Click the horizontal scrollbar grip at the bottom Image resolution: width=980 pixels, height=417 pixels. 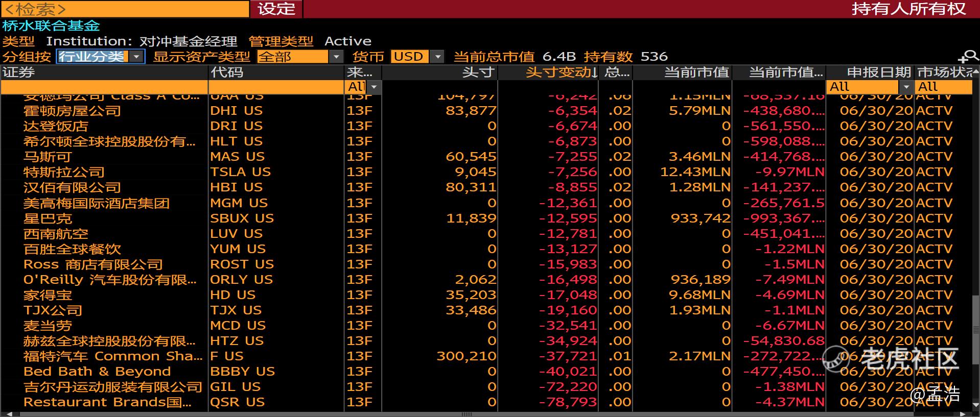tap(467, 414)
